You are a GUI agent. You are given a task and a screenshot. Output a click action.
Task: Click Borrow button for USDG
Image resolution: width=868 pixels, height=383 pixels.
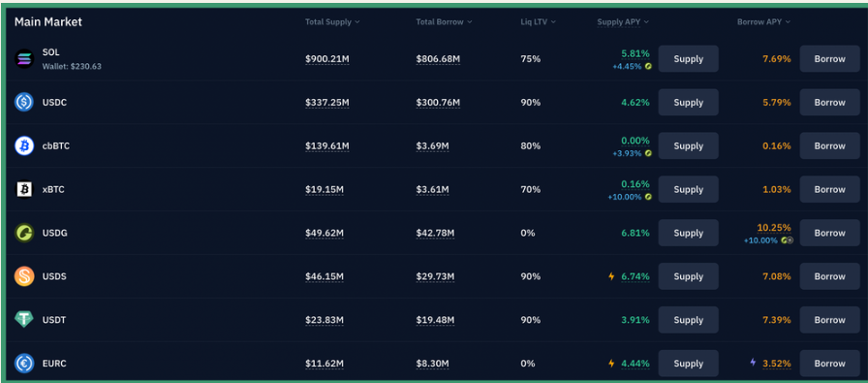pyautogui.click(x=830, y=233)
